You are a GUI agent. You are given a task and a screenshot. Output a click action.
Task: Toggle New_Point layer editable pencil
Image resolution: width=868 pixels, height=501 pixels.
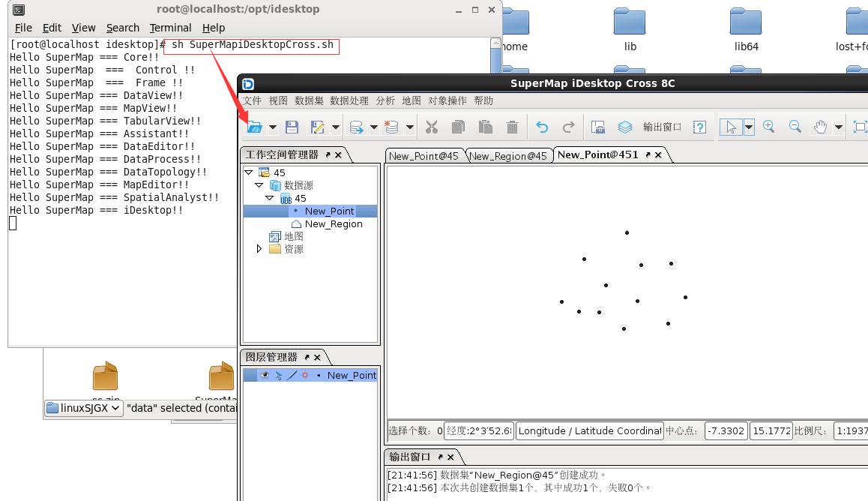click(292, 375)
